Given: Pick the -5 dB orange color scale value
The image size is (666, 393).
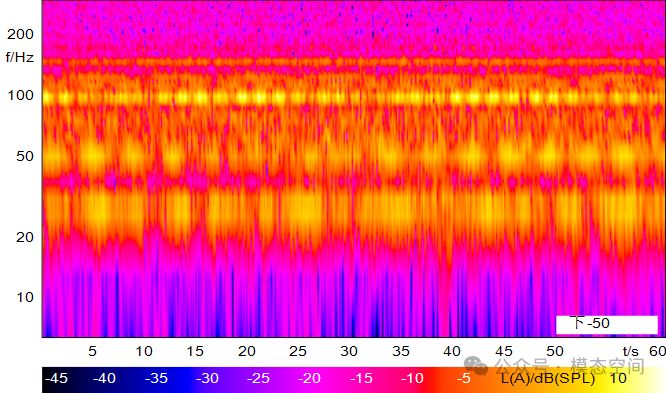Looking at the screenshot, I should click(463, 378).
